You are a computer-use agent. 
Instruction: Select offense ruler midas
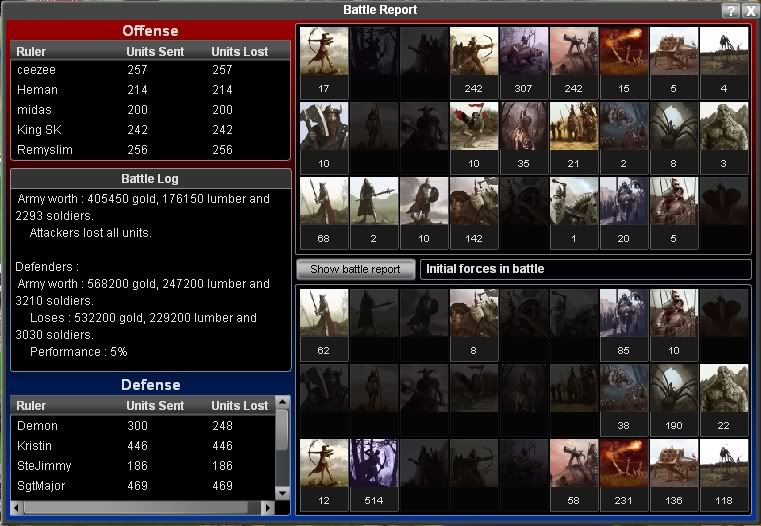[150, 110]
